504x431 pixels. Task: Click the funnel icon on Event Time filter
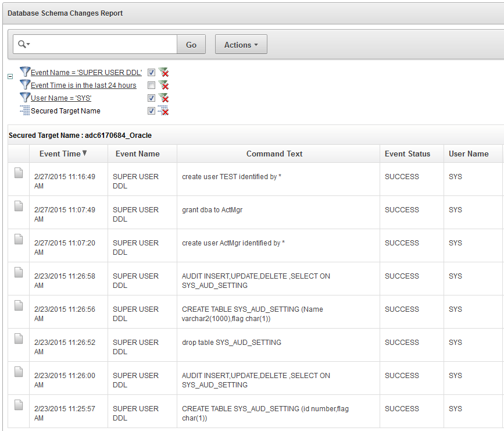tap(24, 84)
